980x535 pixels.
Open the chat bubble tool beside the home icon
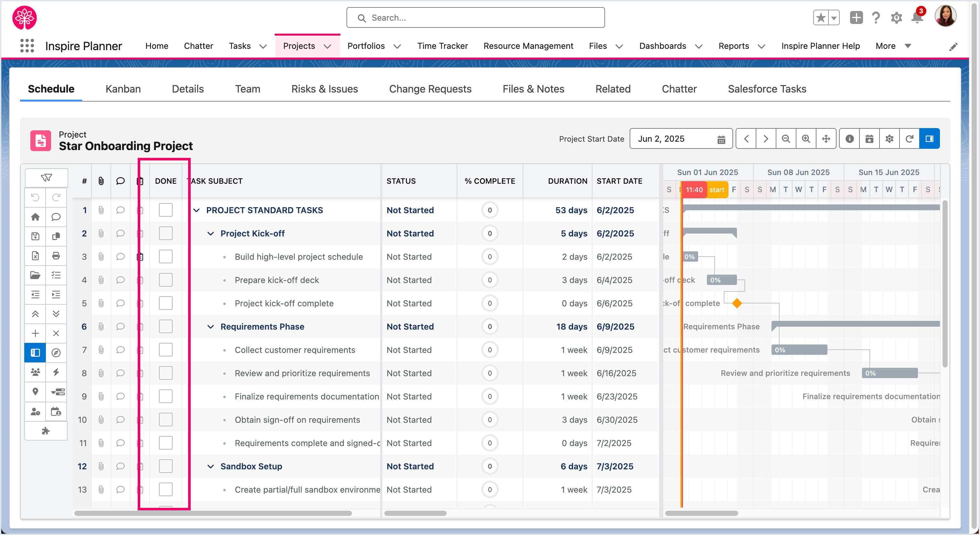coord(56,217)
